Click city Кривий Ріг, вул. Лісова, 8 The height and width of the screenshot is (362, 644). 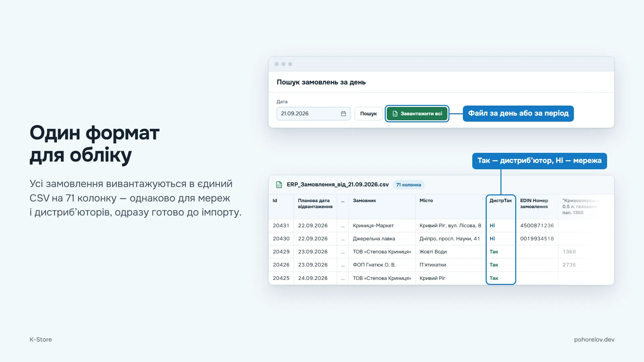[x=450, y=226]
